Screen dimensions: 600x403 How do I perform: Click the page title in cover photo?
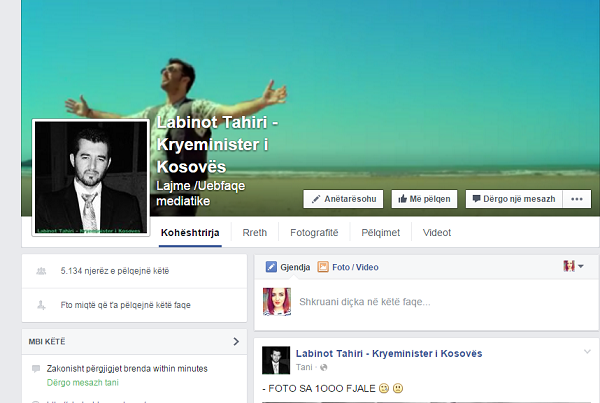click(217, 145)
